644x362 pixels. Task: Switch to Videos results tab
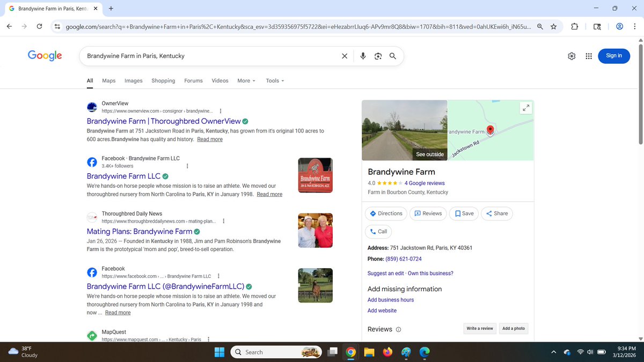click(220, 80)
